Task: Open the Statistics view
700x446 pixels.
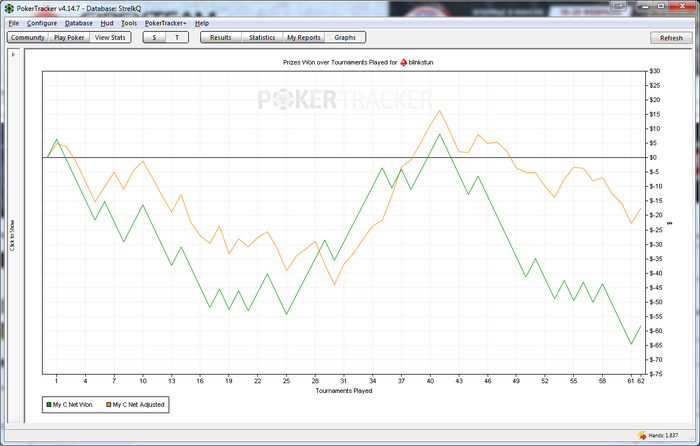Action: click(262, 38)
